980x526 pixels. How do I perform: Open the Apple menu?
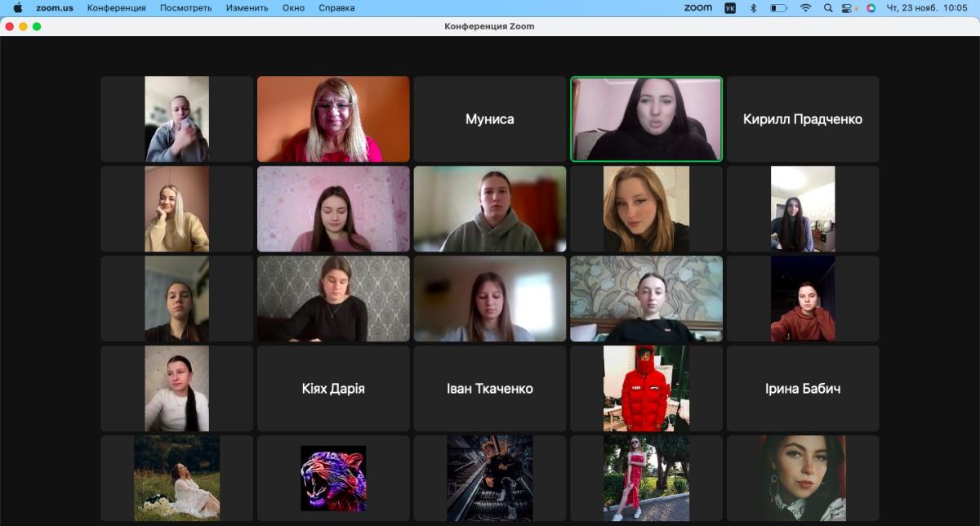[17, 7]
